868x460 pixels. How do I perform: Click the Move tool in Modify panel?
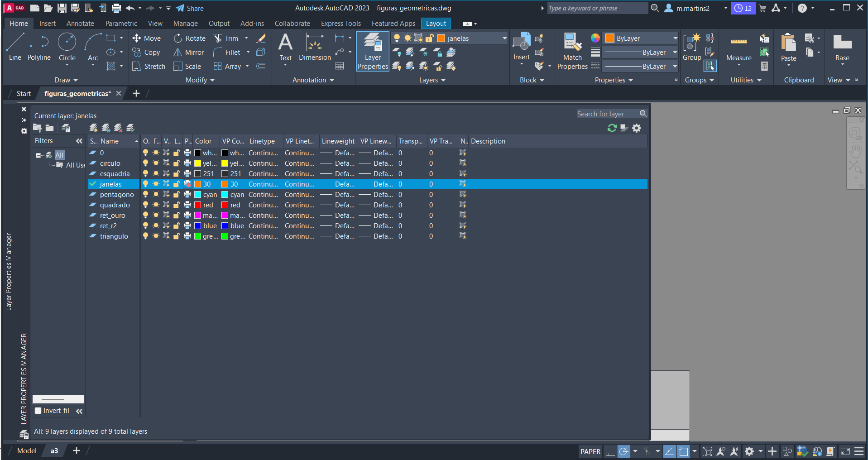pos(147,38)
